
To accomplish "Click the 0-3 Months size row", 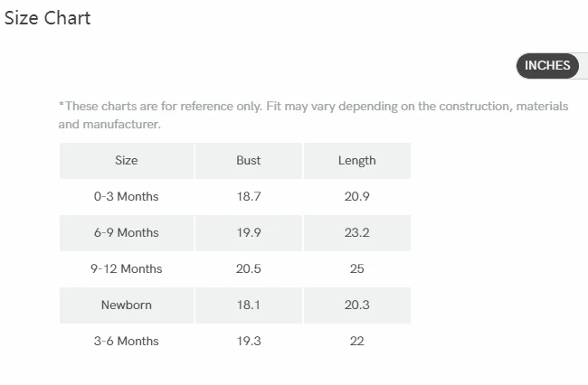I will click(235, 196).
